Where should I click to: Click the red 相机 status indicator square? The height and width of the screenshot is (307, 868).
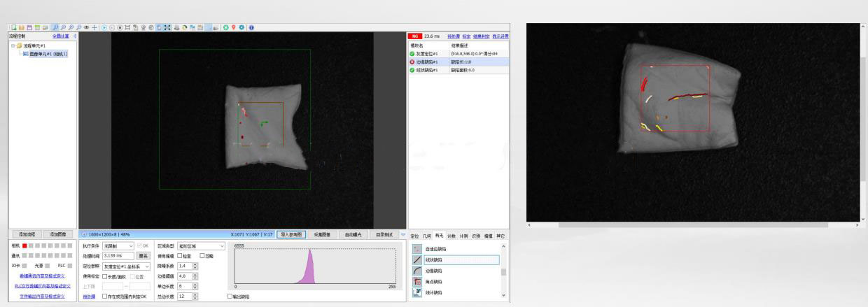click(24, 246)
